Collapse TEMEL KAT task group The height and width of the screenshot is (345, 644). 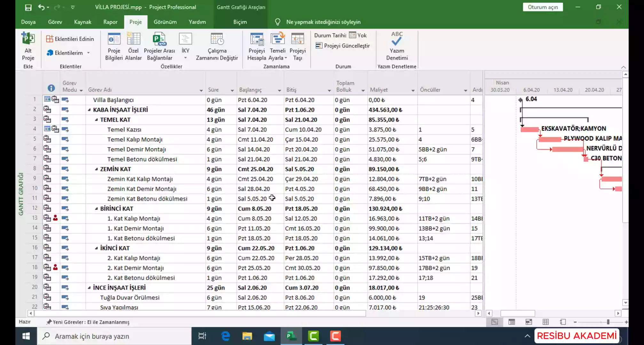coord(96,120)
